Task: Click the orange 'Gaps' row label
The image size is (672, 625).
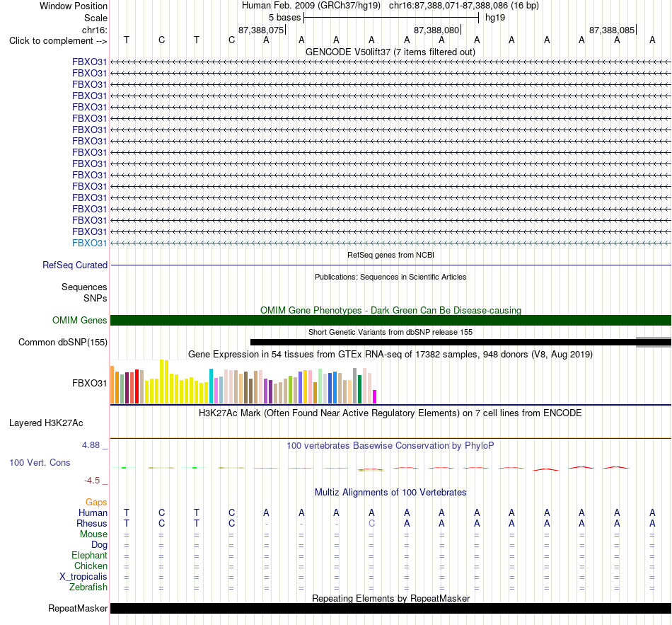Action: tap(96, 503)
